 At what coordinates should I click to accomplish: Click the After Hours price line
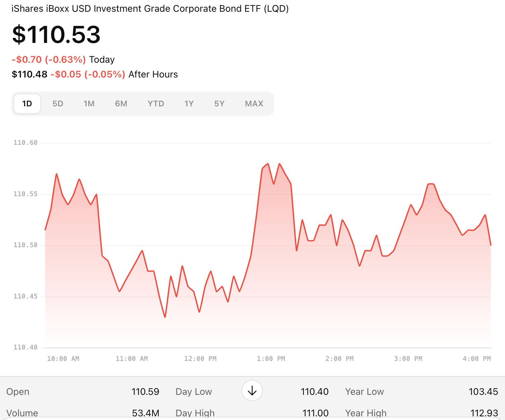[x=95, y=74]
